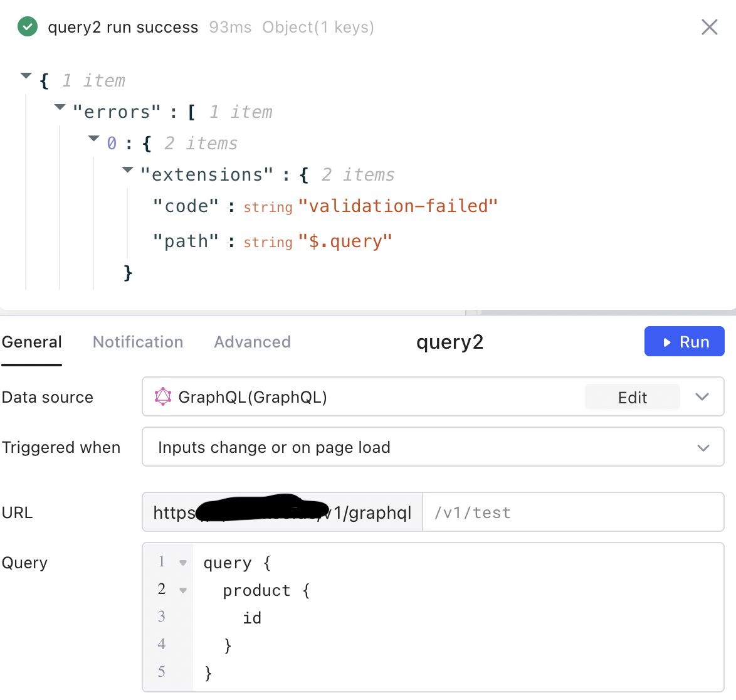Image resolution: width=736 pixels, height=700 pixels.
Task: Open the "Triggered when" dropdown
Action: pos(702,447)
